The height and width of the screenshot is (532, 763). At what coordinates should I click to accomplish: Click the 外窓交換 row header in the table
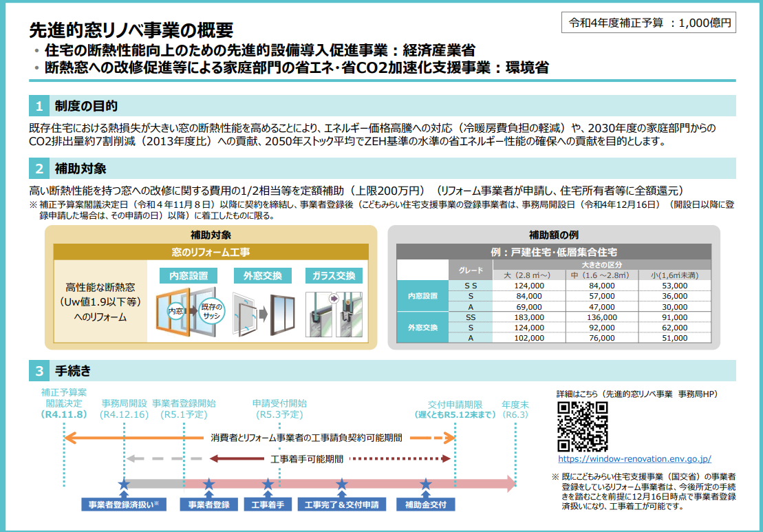pos(422,328)
